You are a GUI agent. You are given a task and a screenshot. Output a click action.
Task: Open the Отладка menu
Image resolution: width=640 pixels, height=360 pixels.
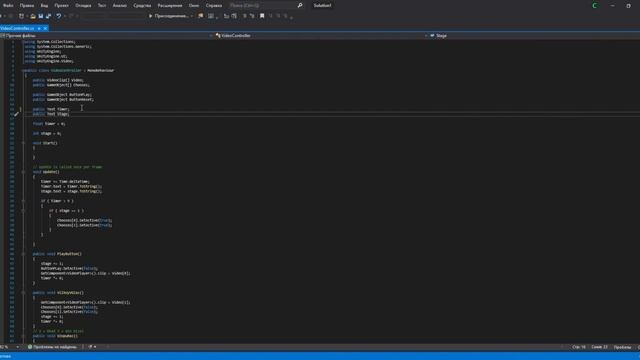[83, 6]
